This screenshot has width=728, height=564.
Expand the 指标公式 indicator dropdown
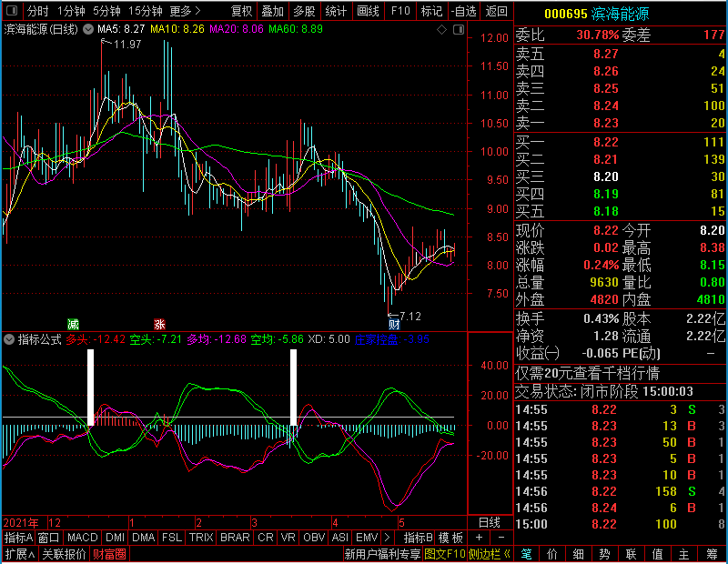pos(9,339)
